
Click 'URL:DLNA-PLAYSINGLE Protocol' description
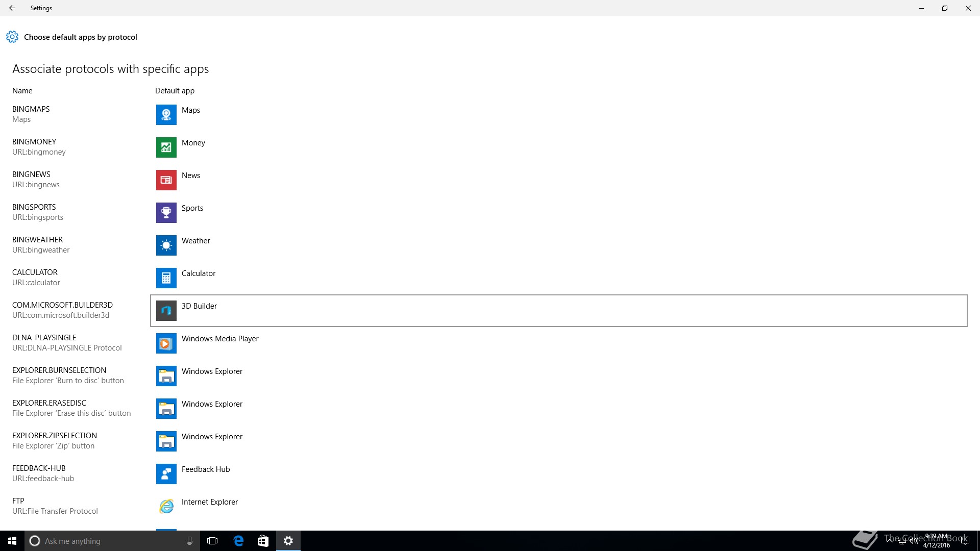point(67,348)
